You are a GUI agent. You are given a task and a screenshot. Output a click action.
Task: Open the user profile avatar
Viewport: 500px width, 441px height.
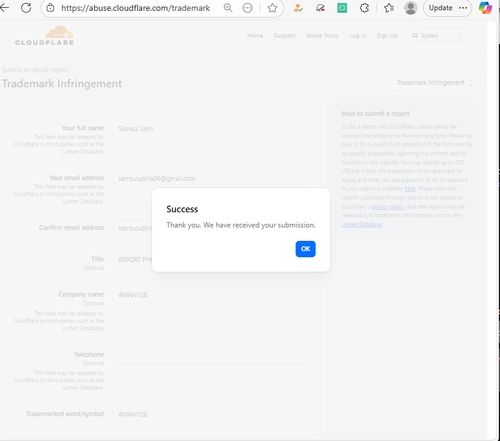(x=411, y=8)
